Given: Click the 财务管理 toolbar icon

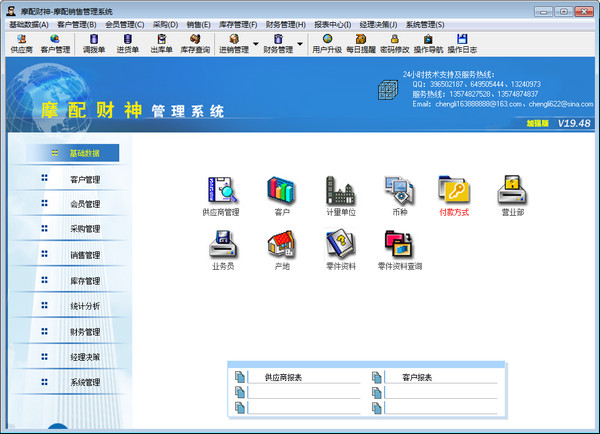Looking at the screenshot, I should point(278,44).
